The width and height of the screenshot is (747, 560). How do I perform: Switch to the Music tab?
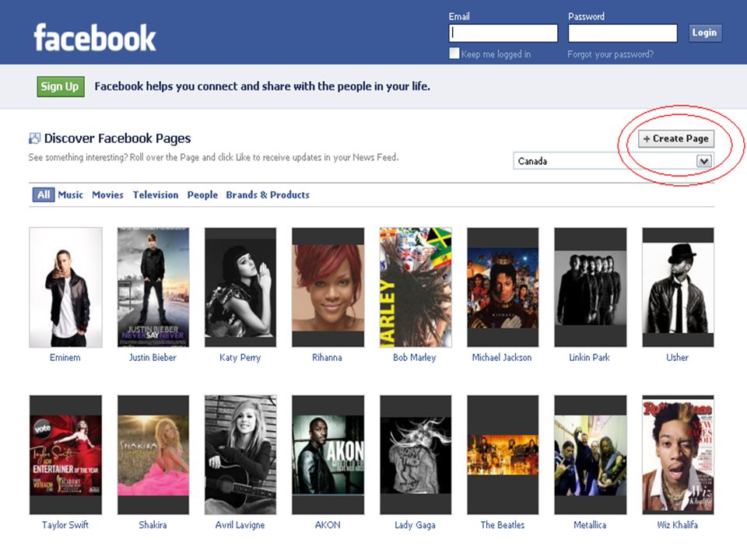click(x=71, y=194)
